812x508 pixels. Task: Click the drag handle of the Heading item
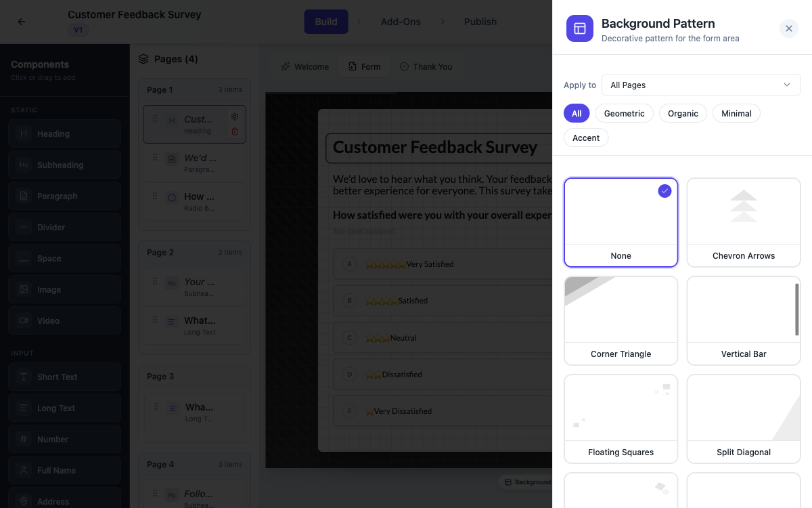tap(155, 119)
